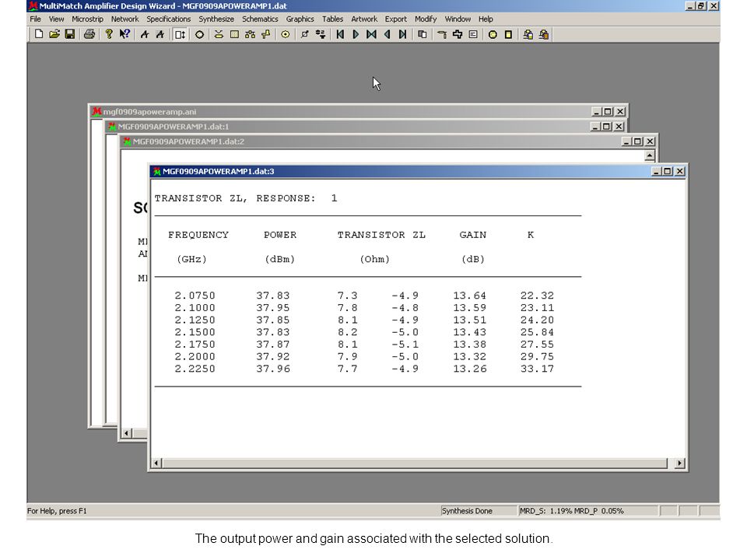Click right scroll arrow in dat:3 window
The image size is (747, 560).
click(x=680, y=463)
